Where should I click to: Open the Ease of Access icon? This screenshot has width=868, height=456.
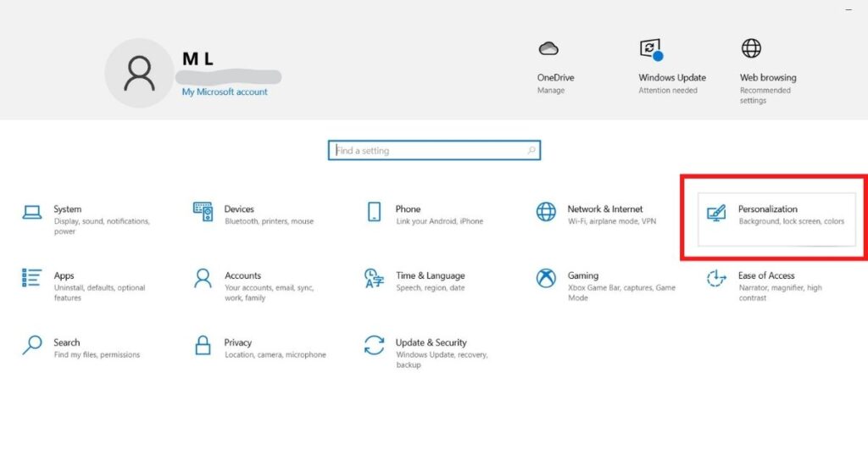[x=715, y=278]
